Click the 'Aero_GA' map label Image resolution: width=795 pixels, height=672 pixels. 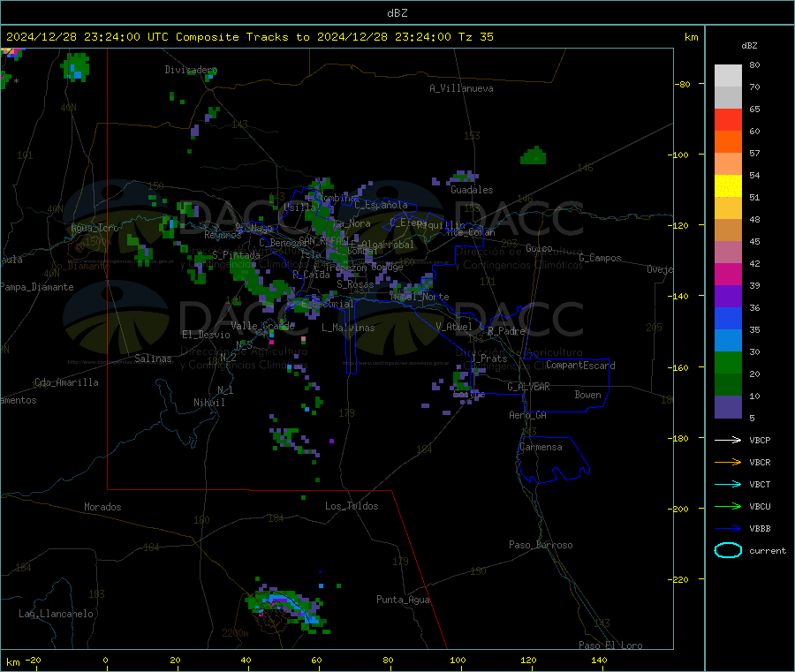pos(528,416)
